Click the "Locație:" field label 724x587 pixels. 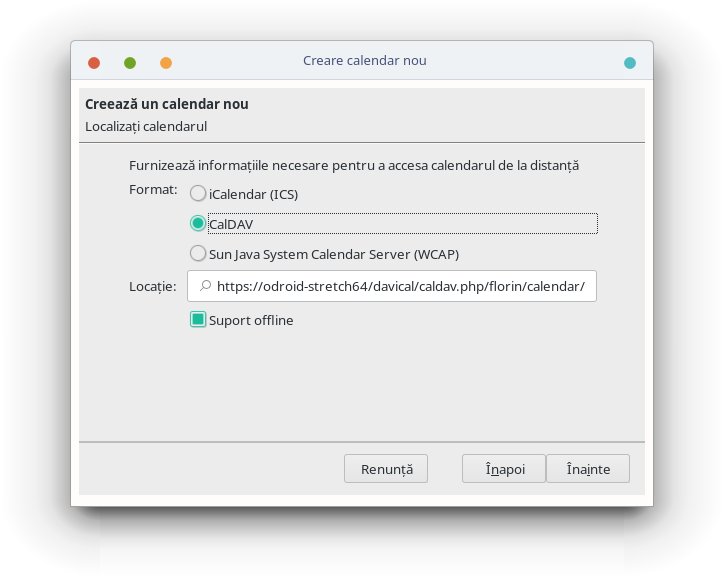[x=153, y=287]
